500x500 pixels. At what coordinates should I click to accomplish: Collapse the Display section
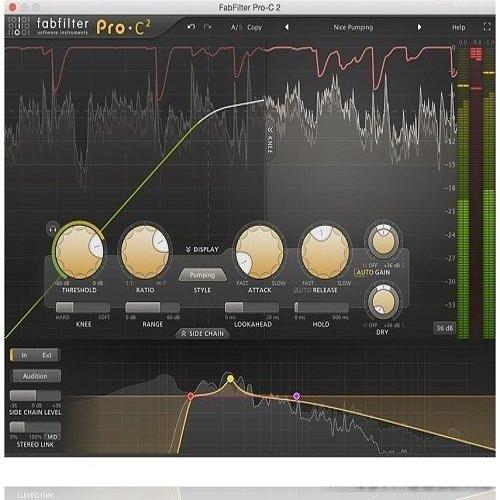pos(202,249)
